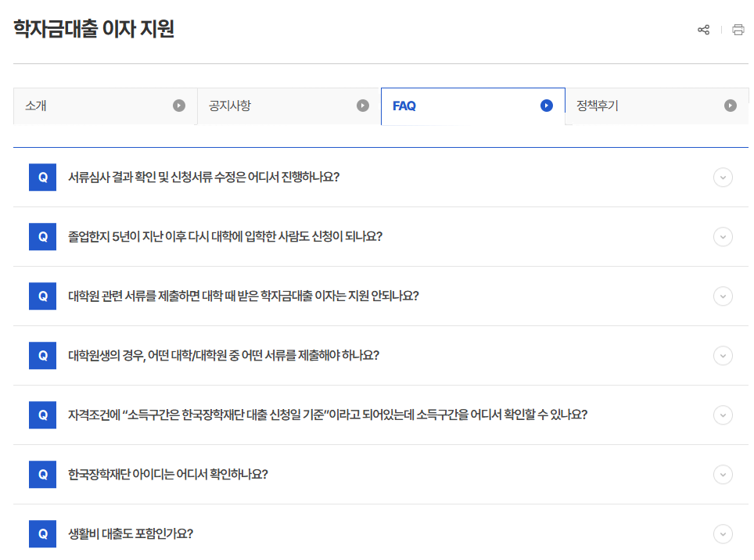Open the 정책후기 tab
Image resolution: width=754 pixels, height=560 pixels.
pos(657,106)
